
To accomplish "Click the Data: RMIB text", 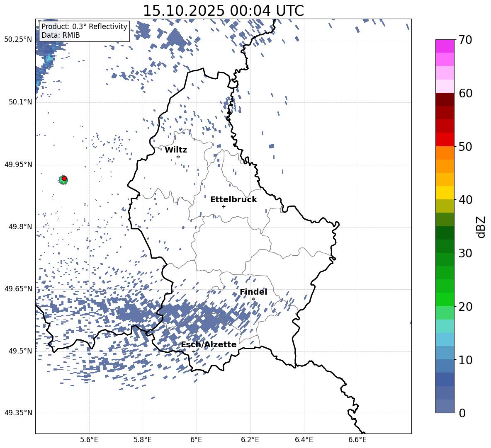I will coord(61,35).
